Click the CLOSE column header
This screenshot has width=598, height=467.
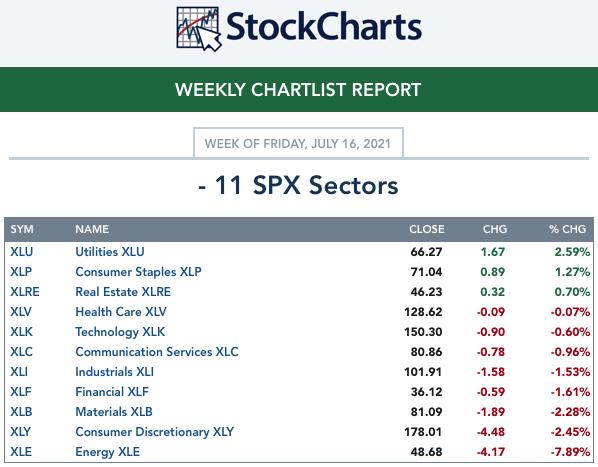427,229
